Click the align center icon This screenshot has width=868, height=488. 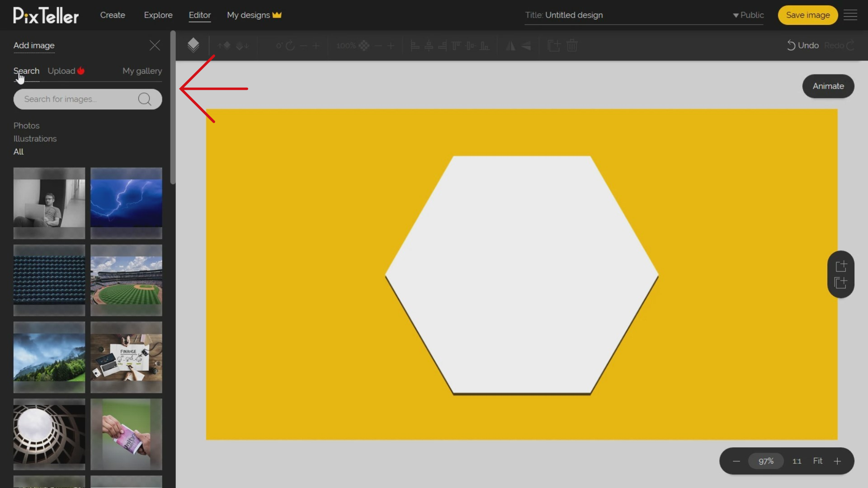pyautogui.click(x=429, y=45)
